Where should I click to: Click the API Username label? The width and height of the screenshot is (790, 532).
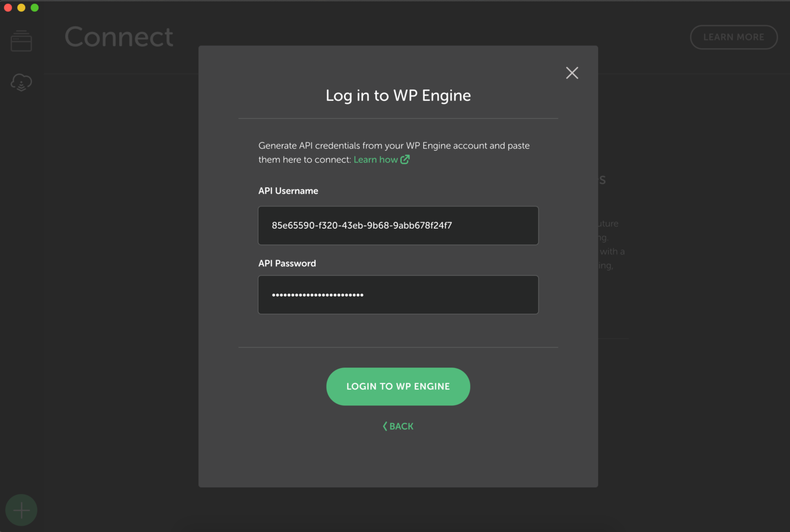tap(288, 191)
